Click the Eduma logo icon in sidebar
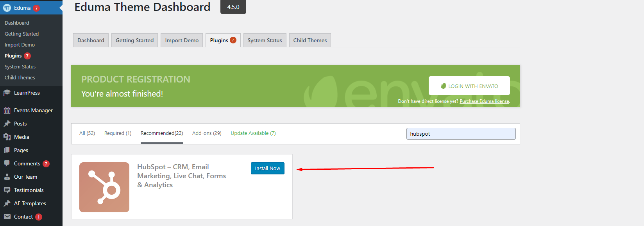Image resolution: width=644 pixels, height=226 pixels. tap(7, 8)
